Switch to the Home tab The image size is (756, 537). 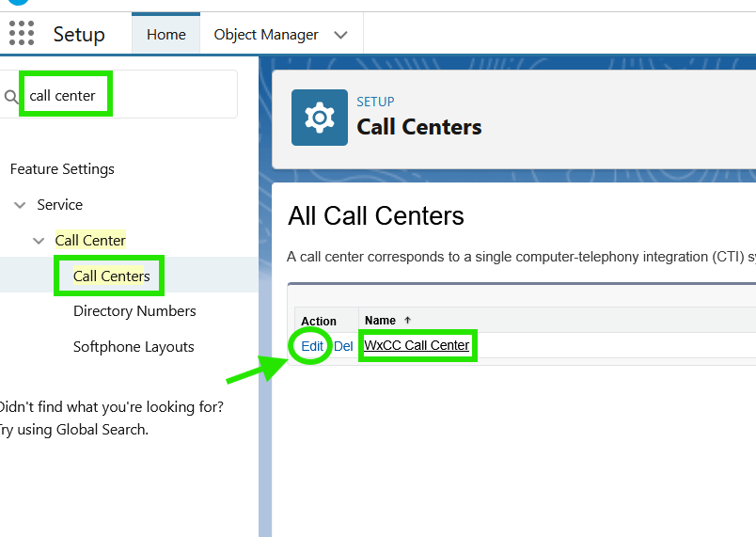point(165,35)
